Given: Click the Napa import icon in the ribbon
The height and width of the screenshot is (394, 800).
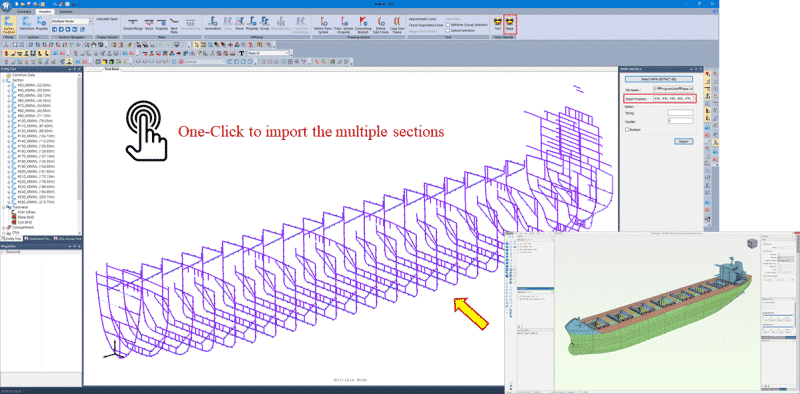Looking at the screenshot, I should pyautogui.click(x=510, y=23).
